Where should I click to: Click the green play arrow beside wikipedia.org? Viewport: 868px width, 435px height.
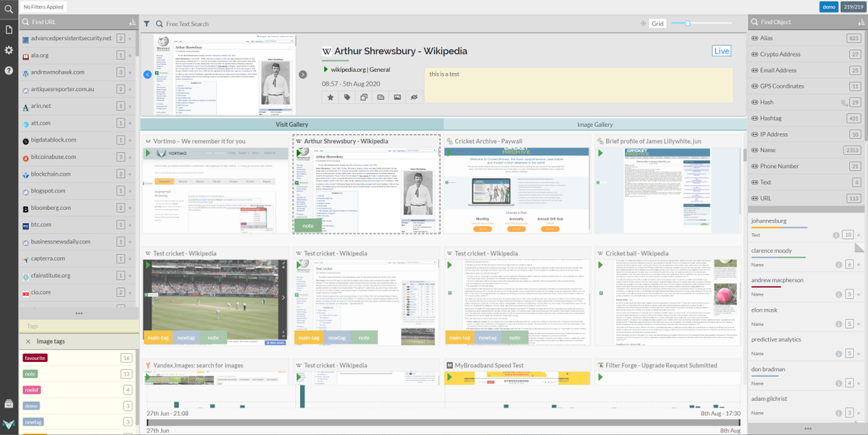325,69
